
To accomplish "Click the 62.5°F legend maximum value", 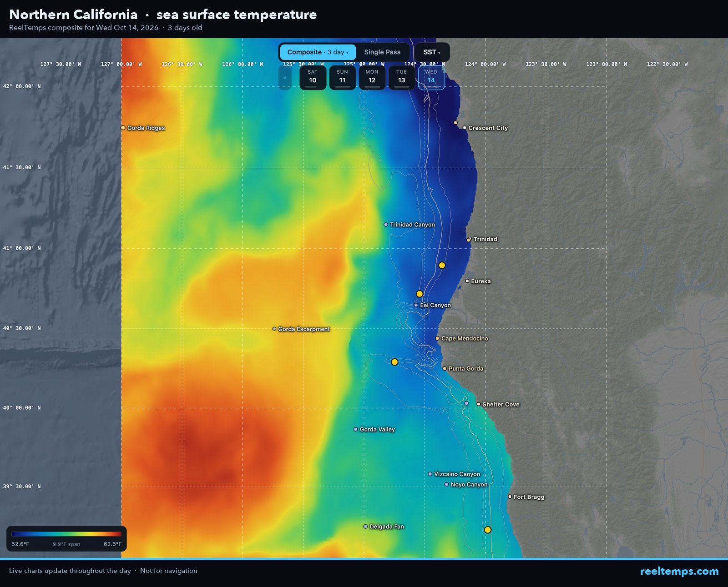I will (x=112, y=544).
